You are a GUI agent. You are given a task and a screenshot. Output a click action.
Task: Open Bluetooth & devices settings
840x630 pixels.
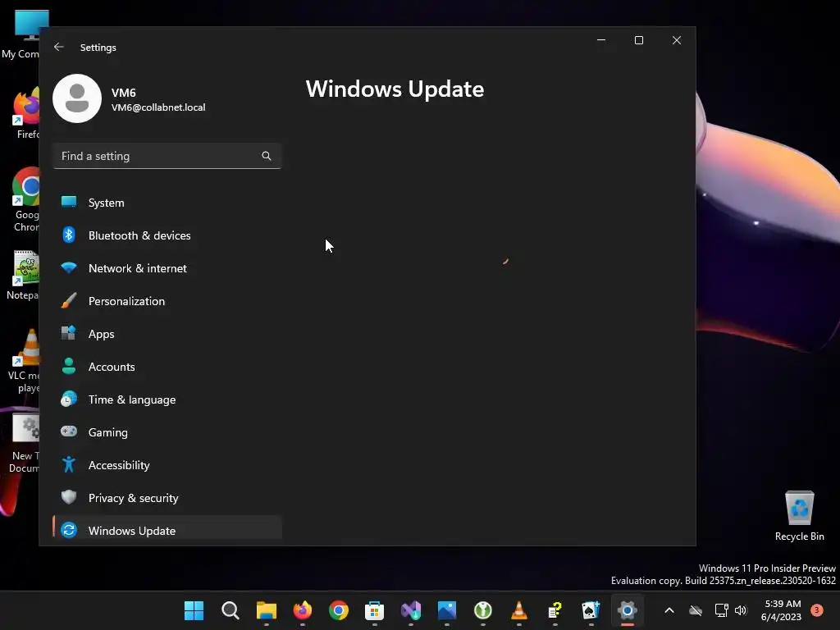167,235
